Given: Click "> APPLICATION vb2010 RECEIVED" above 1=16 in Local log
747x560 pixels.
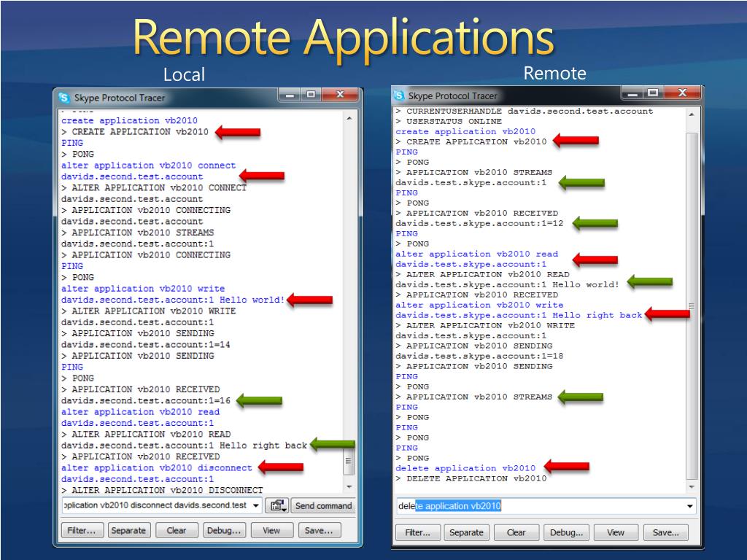Looking at the screenshot, I should (x=140, y=389).
